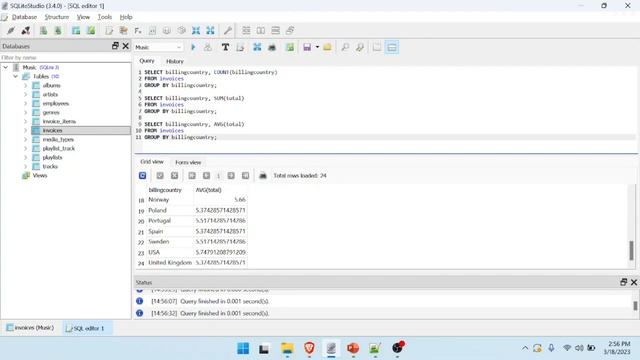Expand the albums table node
The image size is (640, 360).
(25, 85)
